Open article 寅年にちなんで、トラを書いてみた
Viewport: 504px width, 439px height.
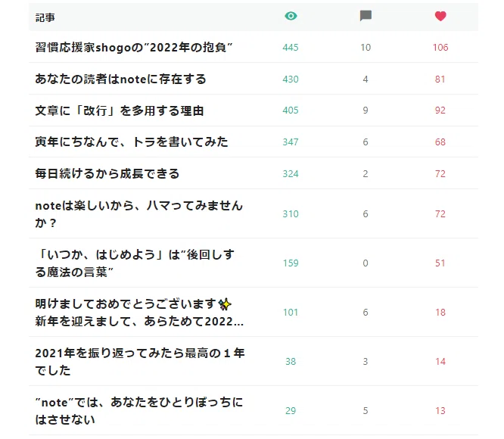132,142
